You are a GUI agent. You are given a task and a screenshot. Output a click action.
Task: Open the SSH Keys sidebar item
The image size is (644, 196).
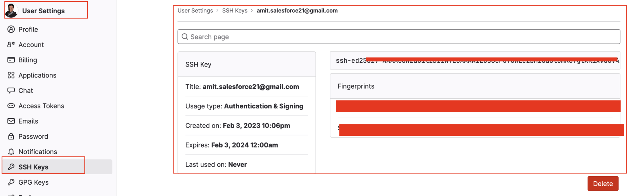[33, 167]
